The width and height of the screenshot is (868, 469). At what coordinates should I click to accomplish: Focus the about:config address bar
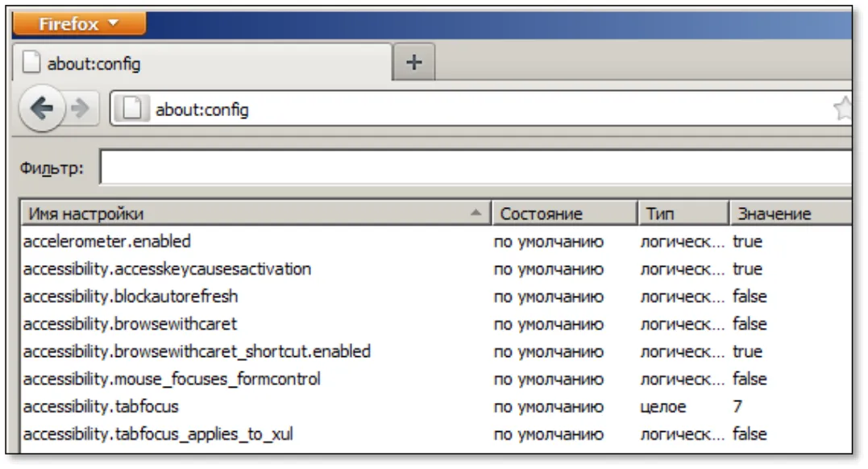480,109
